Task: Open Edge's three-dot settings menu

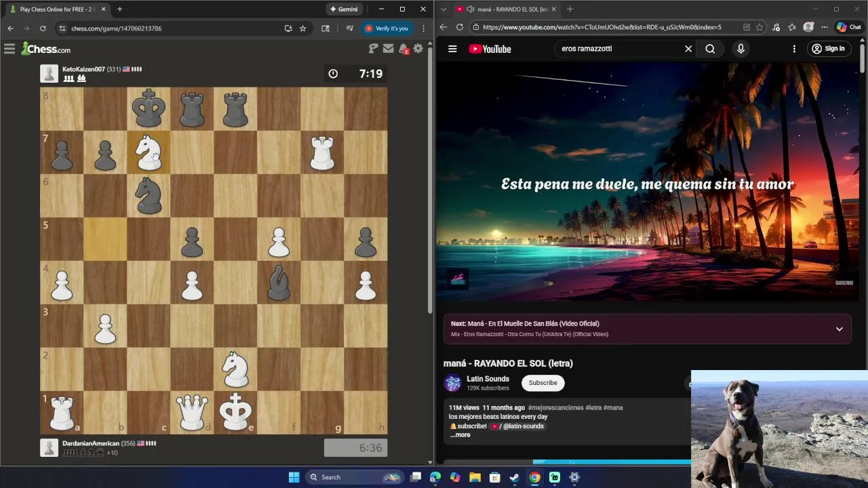Action: click(x=824, y=27)
